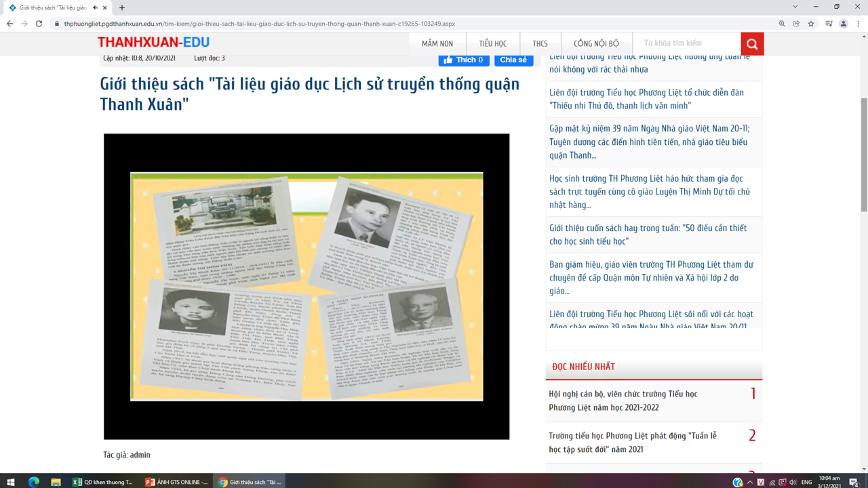Click the Facebook Chia sẻ share button

click(x=513, y=60)
